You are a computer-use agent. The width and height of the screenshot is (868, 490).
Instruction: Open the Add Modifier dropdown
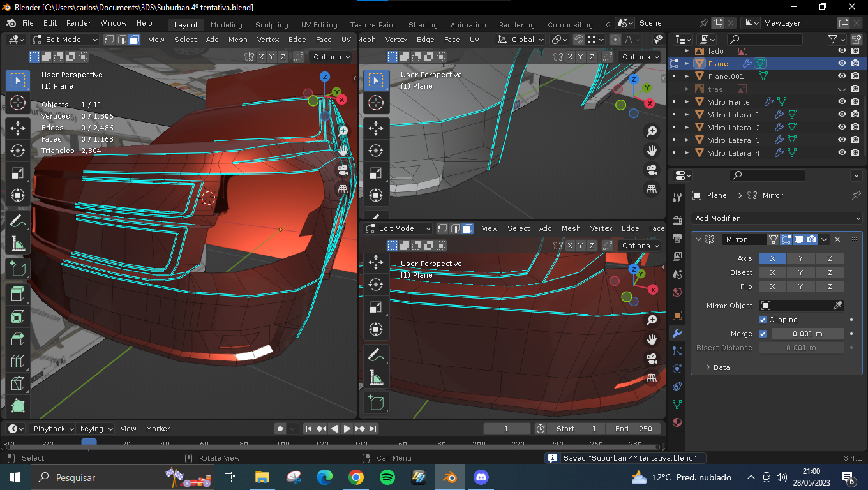pyautogui.click(x=776, y=218)
